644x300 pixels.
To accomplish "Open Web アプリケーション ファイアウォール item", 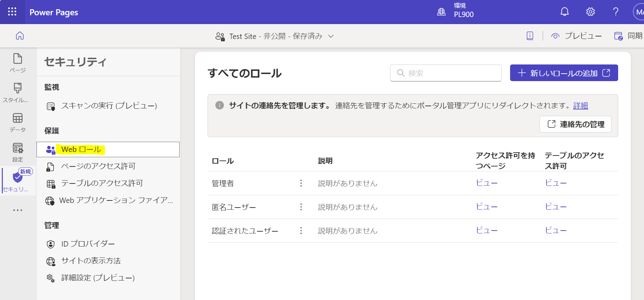I will tap(108, 200).
